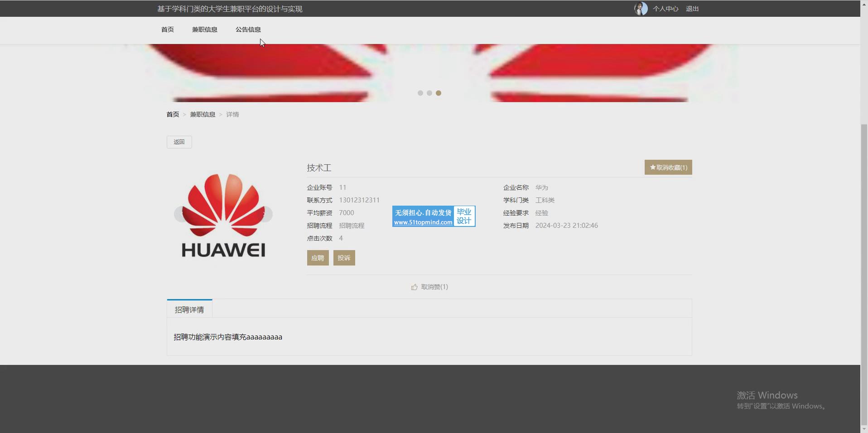
Task: Select the first carousel dot indicator
Action: [420, 93]
